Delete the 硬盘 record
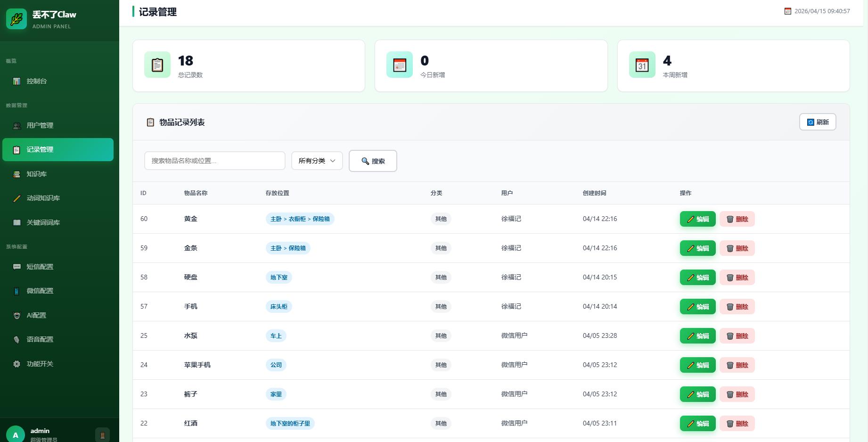Viewport: 868px width, 442px height. pos(737,278)
